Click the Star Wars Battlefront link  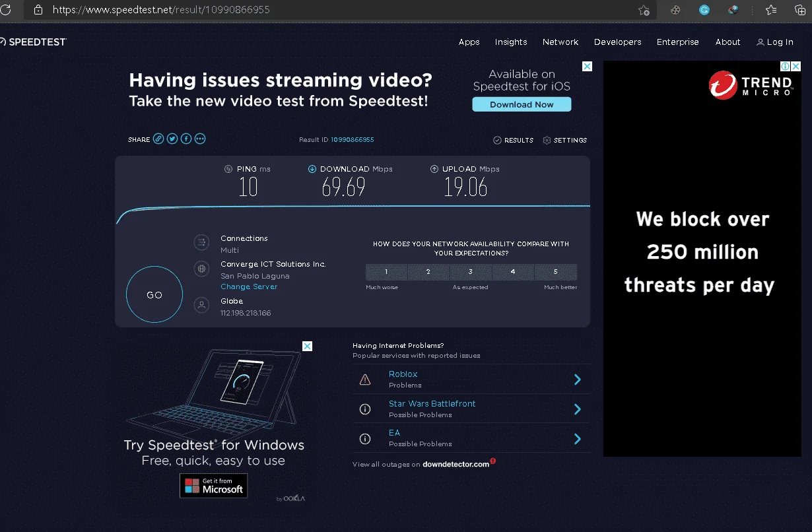click(432, 403)
